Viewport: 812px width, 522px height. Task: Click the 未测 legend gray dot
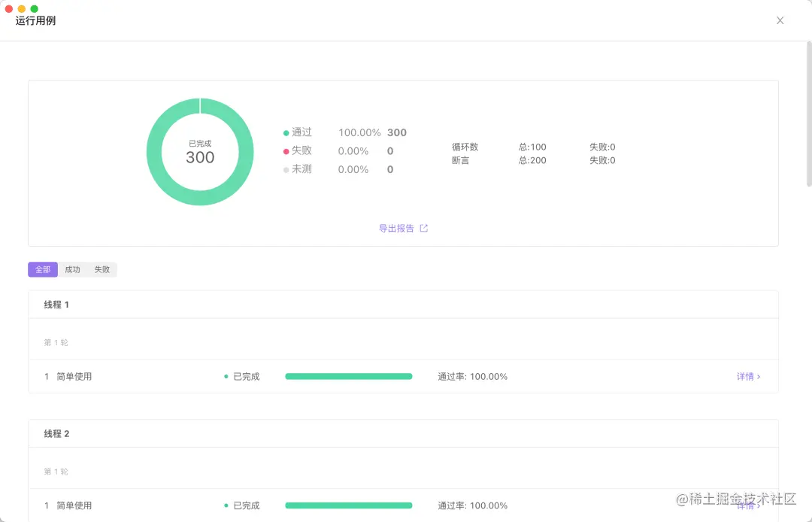(x=286, y=170)
